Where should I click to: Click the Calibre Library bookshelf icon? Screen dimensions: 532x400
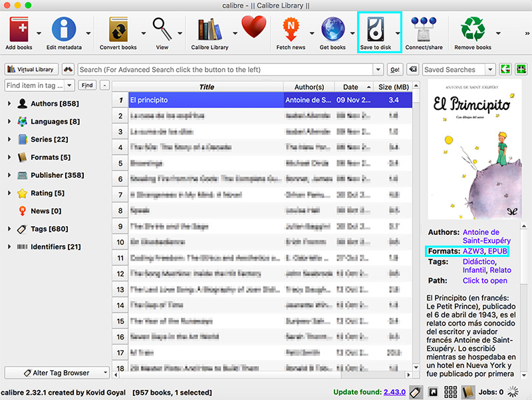209,29
